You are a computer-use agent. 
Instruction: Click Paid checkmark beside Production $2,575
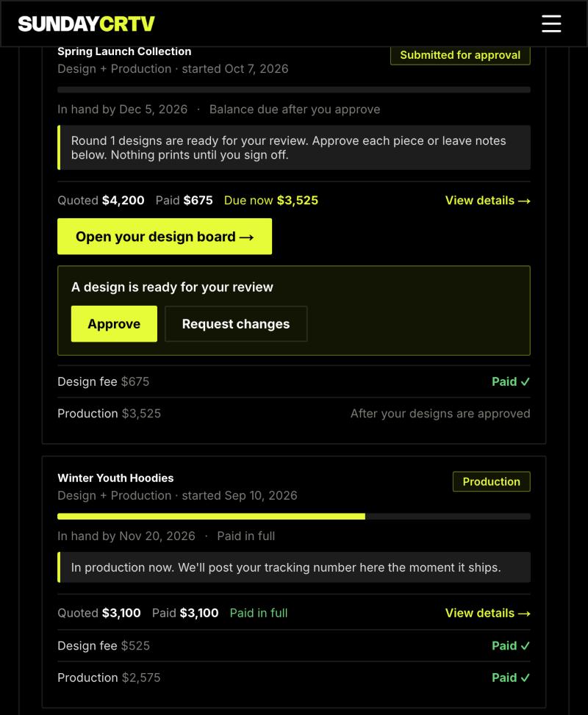(x=510, y=678)
